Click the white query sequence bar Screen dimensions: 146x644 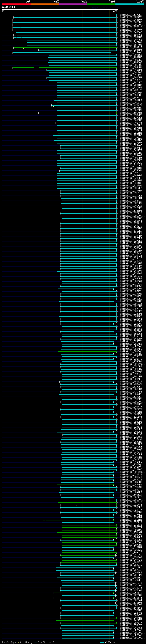tap(60, 10)
